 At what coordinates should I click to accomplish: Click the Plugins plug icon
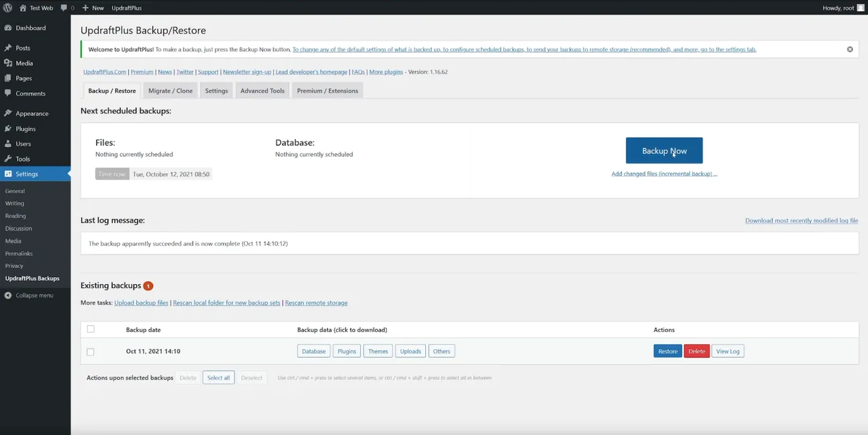tap(8, 129)
